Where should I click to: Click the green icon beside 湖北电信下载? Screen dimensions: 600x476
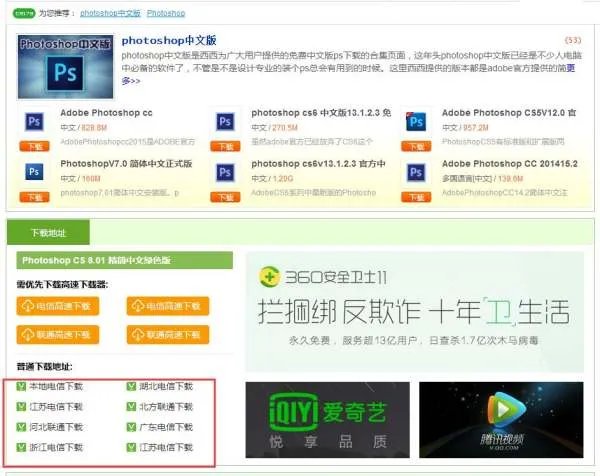point(131,386)
